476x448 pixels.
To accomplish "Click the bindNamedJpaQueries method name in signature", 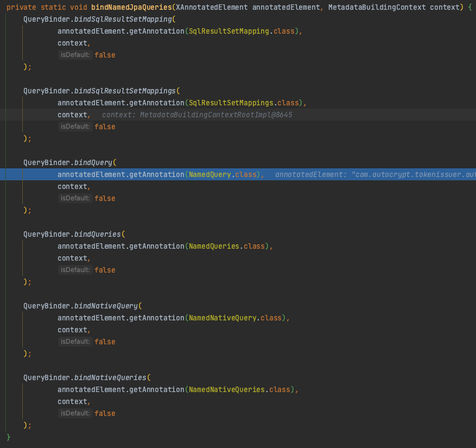I will click(x=131, y=7).
